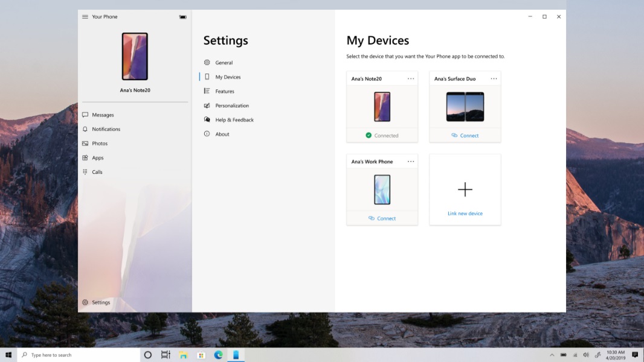Click Link new device tile
This screenshot has height=362, width=644.
point(465,190)
